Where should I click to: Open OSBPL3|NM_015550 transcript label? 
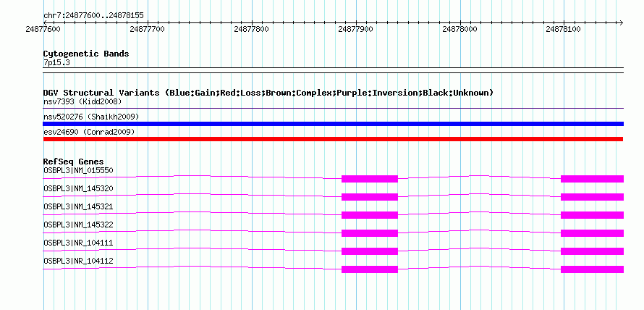tap(78, 170)
